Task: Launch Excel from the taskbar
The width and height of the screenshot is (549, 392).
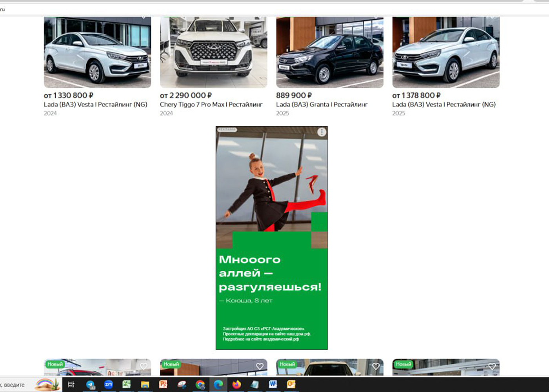Action: pos(127,385)
